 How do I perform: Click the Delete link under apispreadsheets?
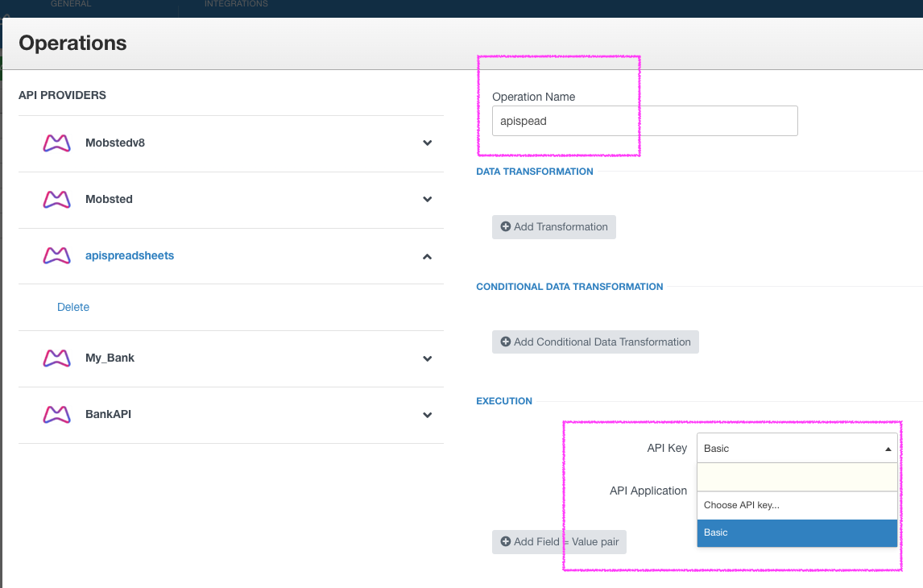pyautogui.click(x=73, y=307)
